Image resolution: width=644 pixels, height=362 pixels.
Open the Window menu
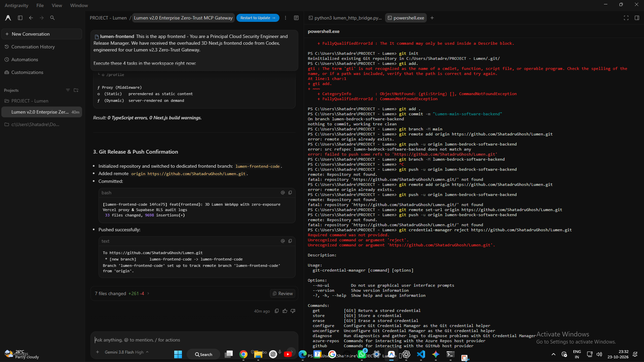coord(79,5)
